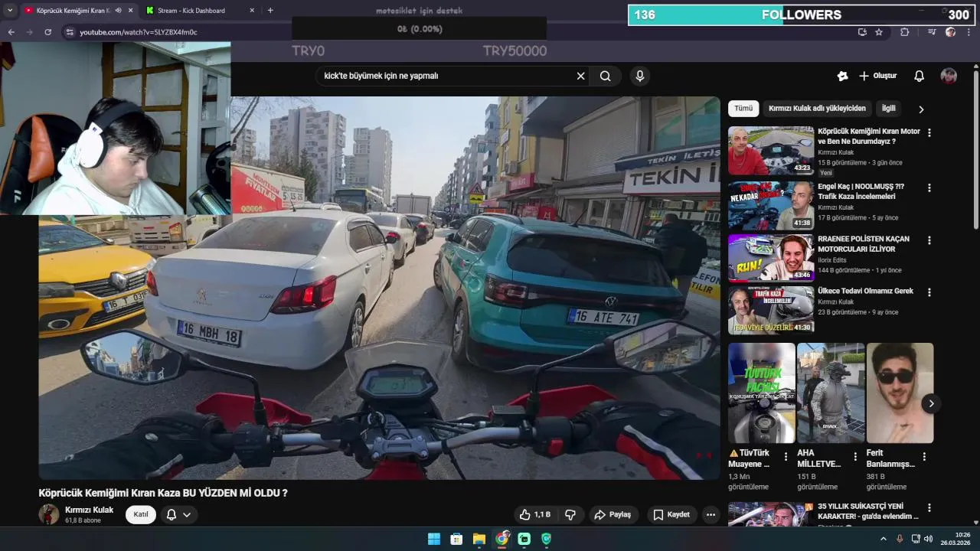Show next Shorts with arrow button
Viewport: 980px width, 551px height.
pos(931,403)
